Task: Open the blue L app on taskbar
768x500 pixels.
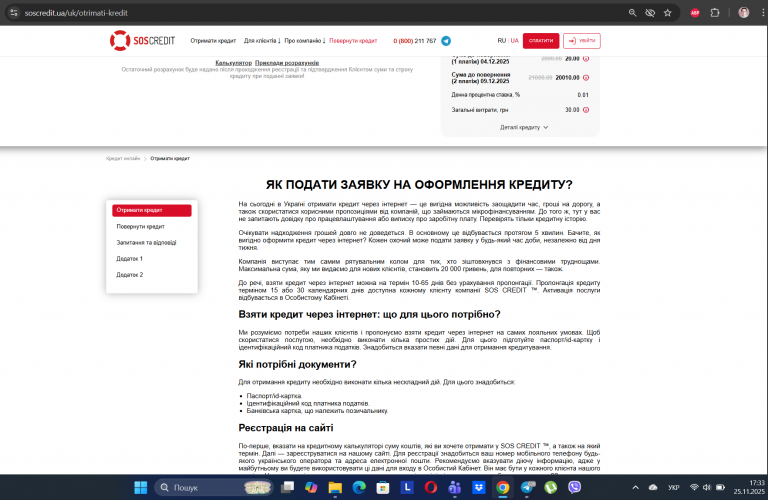Action: pyautogui.click(x=407, y=487)
